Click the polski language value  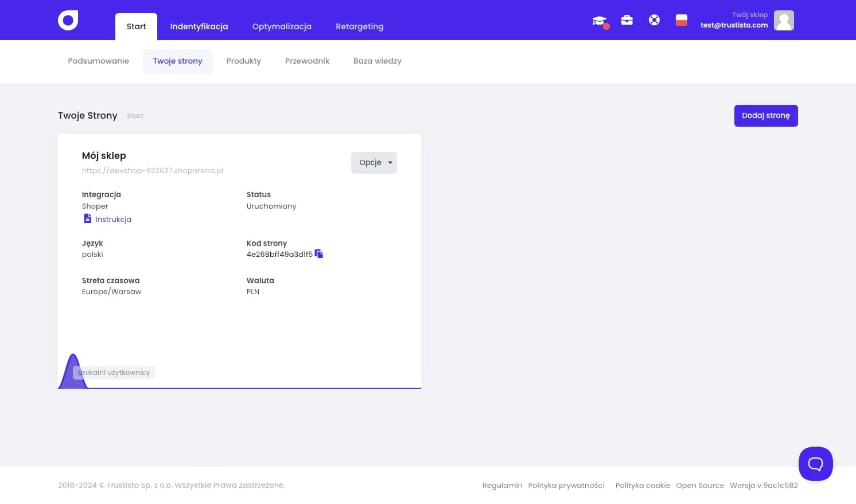(92, 255)
